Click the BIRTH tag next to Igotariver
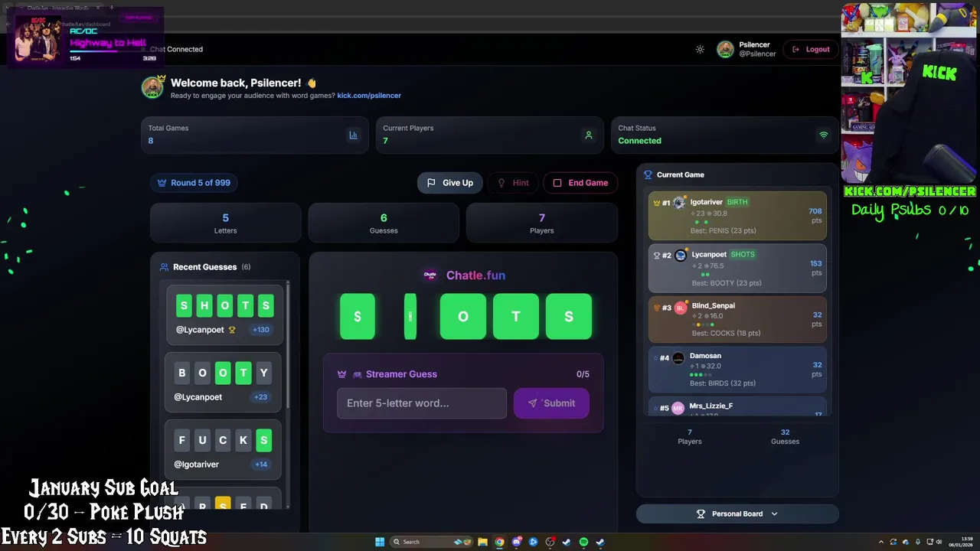 [x=737, y=202]
